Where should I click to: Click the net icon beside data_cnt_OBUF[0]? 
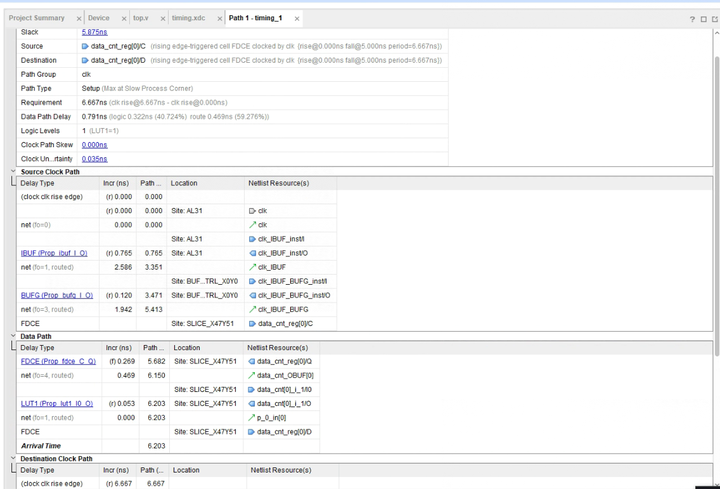click(x=251, y=376)
